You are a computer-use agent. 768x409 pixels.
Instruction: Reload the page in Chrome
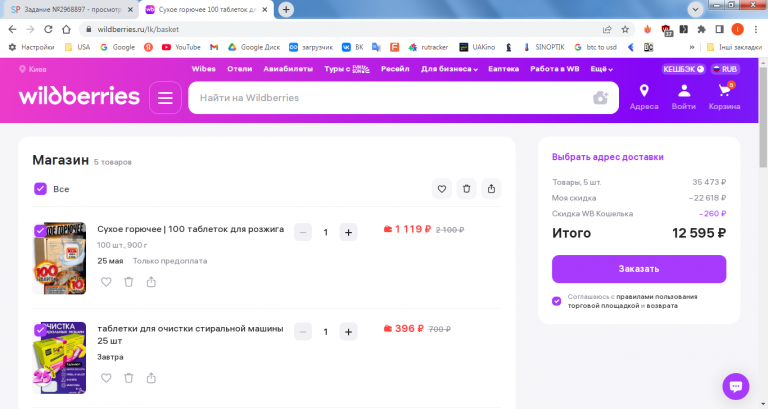48,29
